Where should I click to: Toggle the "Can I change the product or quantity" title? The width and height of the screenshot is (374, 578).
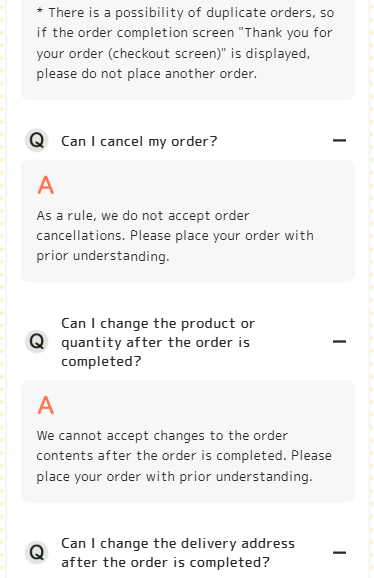pos(158,342)
